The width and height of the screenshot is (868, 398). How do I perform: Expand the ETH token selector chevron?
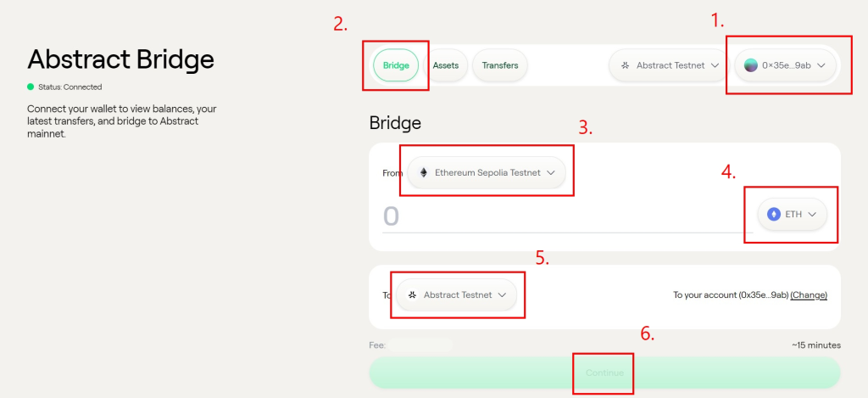pyautogui.click(x=812, y=214)
